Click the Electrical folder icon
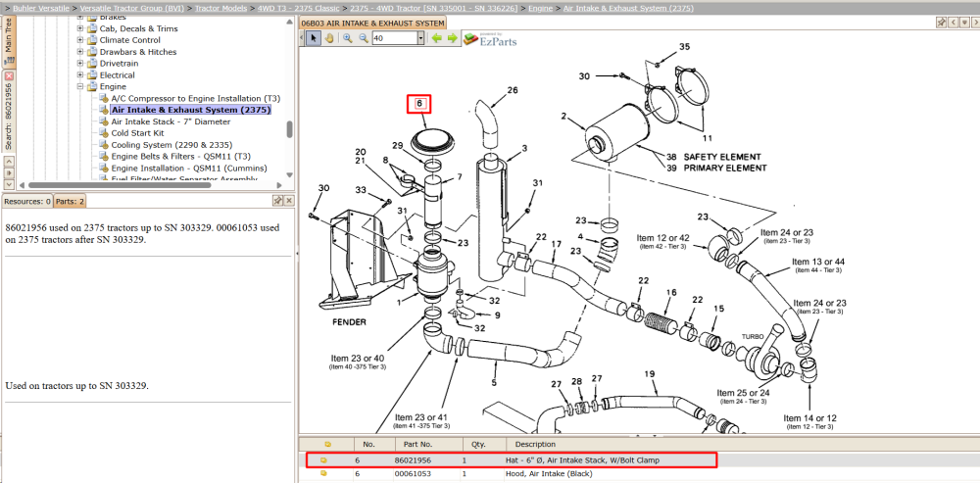The width and height of the screenshot is (980, 483). tap(92, 75)
